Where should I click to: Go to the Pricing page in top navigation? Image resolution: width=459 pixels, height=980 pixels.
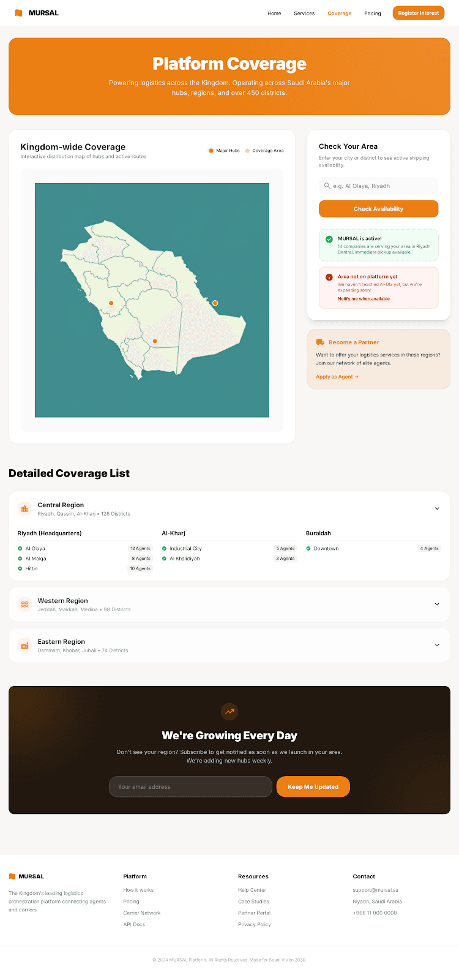point(372,13)
